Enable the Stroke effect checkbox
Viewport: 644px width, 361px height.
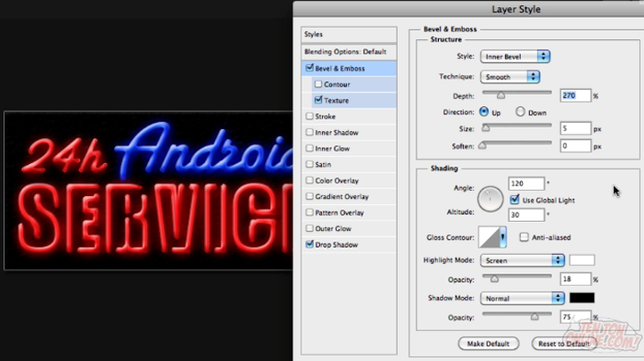click(310, 116)
